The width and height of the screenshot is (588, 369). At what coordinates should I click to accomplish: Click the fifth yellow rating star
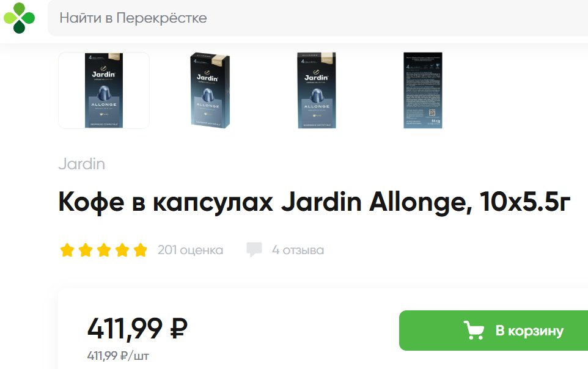point(141,250)
